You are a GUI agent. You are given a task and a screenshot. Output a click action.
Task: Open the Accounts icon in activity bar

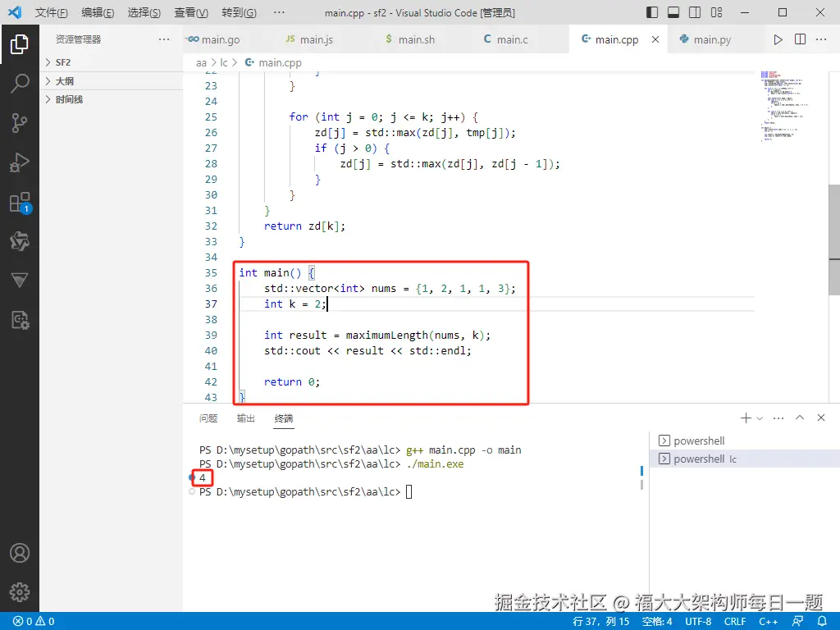(x=20, y=553)
